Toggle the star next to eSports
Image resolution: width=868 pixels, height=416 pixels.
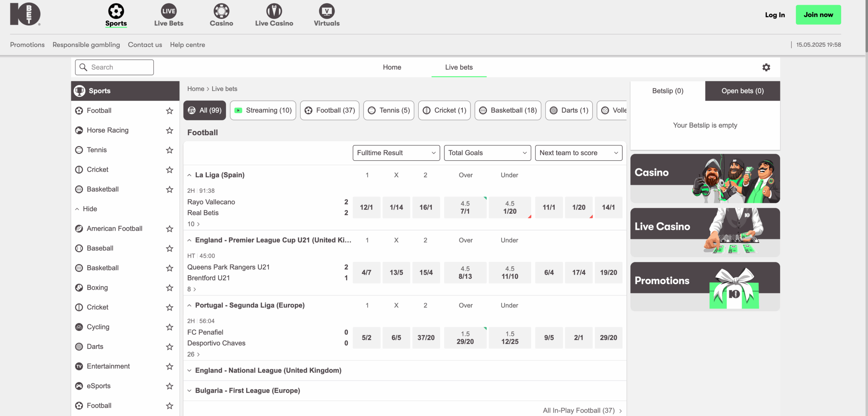pyautogui.click(x=170, y=386)
